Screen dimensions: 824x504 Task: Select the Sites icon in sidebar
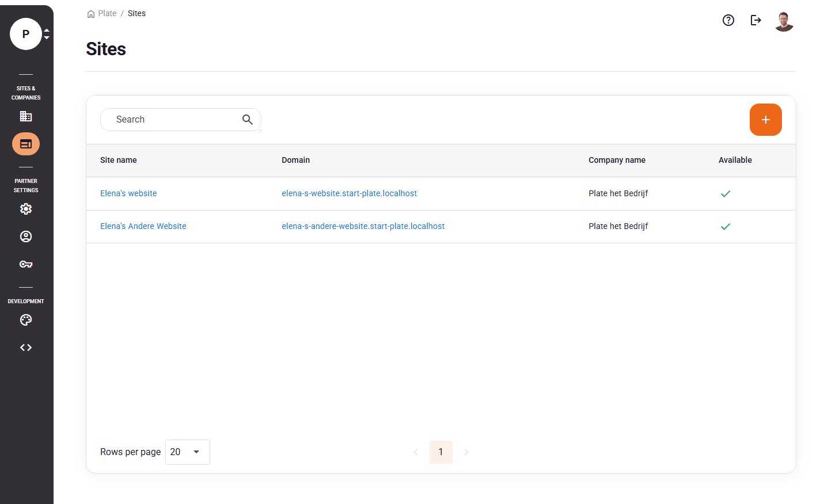(x=26, y=144)
